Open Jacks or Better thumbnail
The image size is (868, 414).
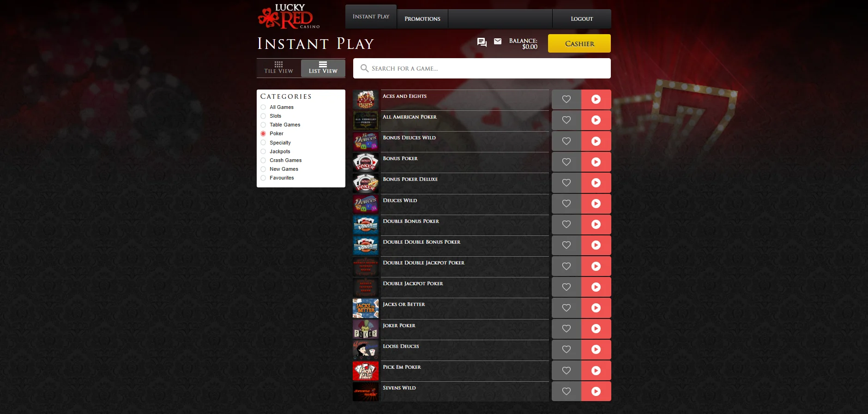coord(366,308)
